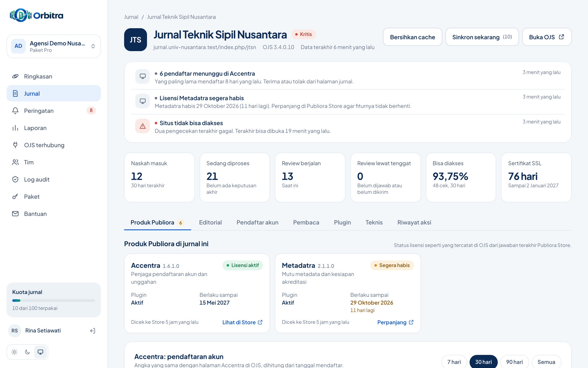Open Buka OJS external link button
Viewport: 588px width, 368px height.
(547, 37)
